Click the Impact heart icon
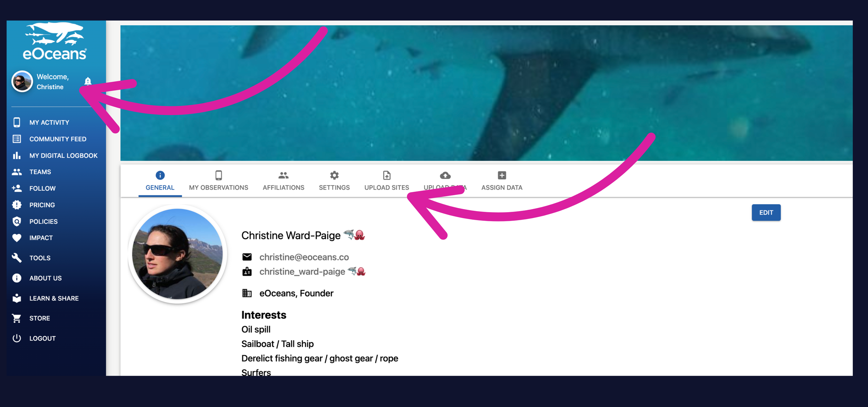868x407 pixels. pyautogui.click(x=17, y=238)
